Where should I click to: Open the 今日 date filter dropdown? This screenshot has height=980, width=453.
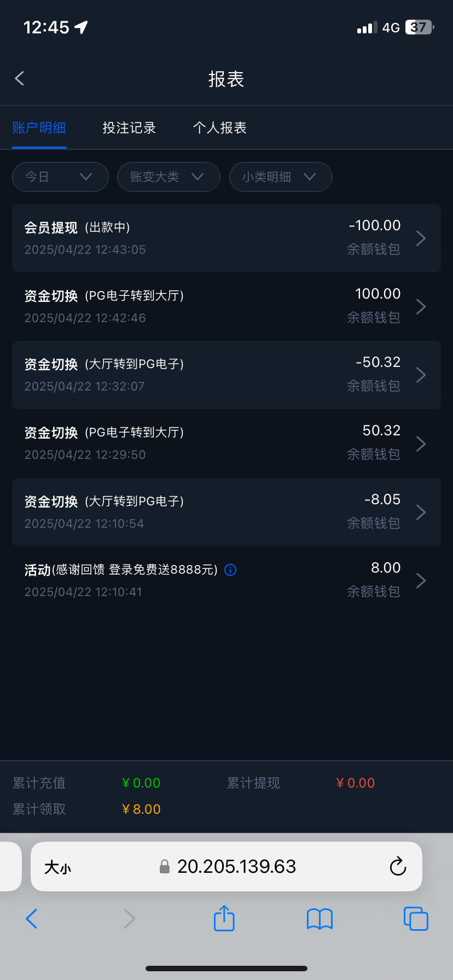60,177
